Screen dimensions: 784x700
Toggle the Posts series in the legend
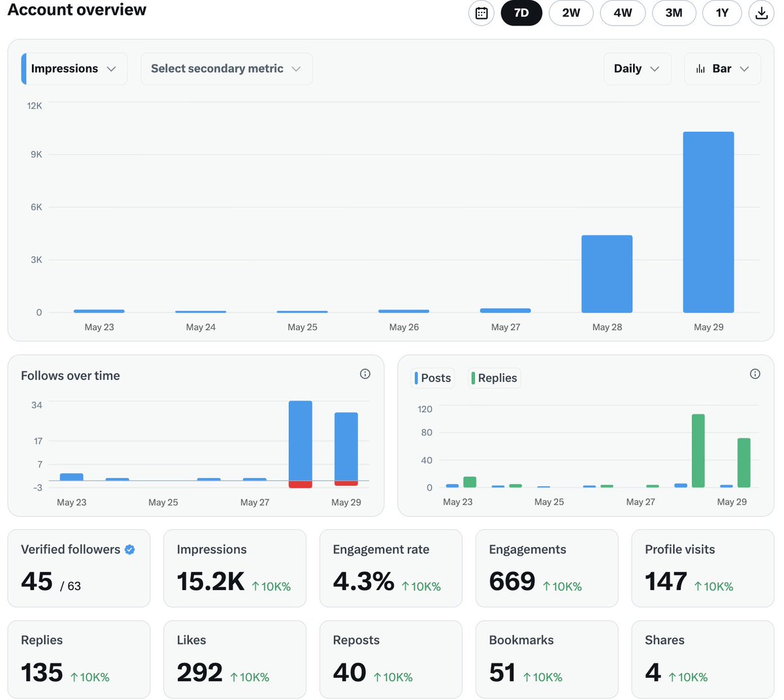point(433,378)
